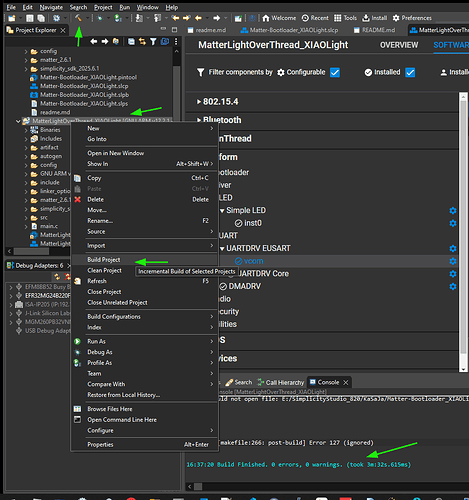
Task: Switch to the OVERVIEW tab
Action: point(399,45)
